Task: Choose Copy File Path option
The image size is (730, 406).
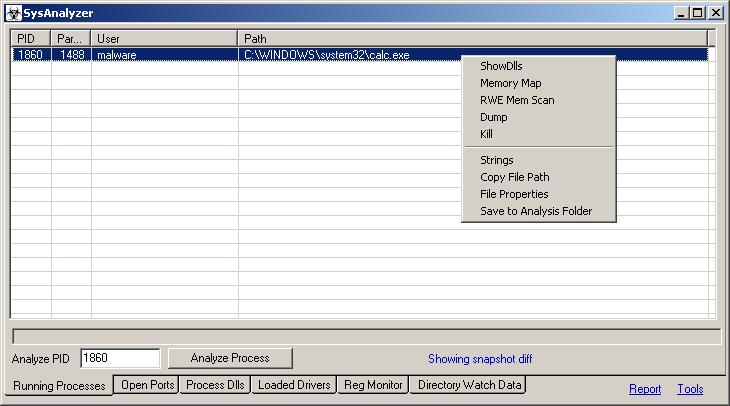Action: click(514, 177)
